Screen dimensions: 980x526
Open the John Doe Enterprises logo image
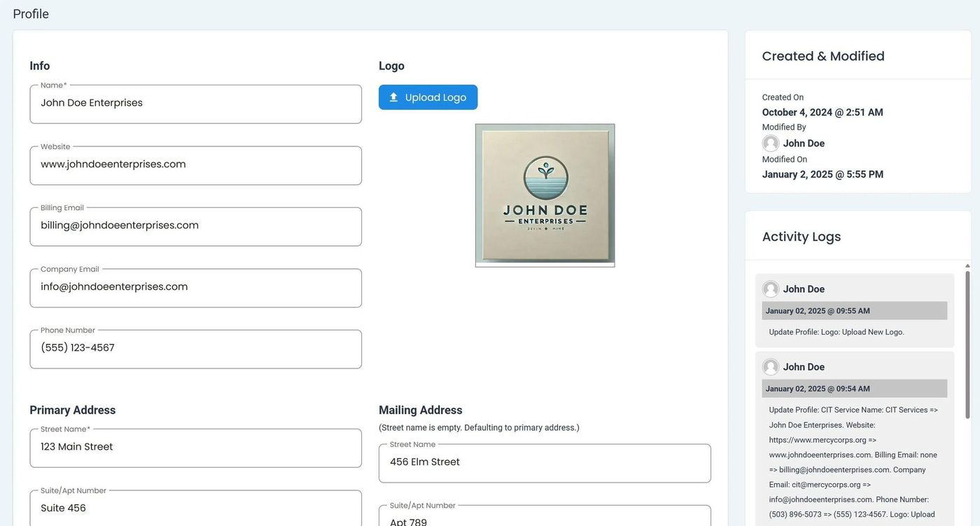click(x=545, y=195)
